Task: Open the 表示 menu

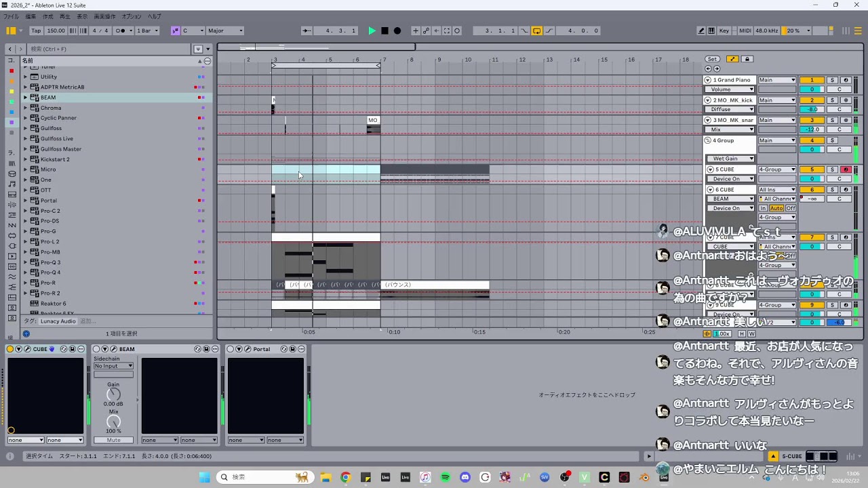Action: click(x=82, y=16)
